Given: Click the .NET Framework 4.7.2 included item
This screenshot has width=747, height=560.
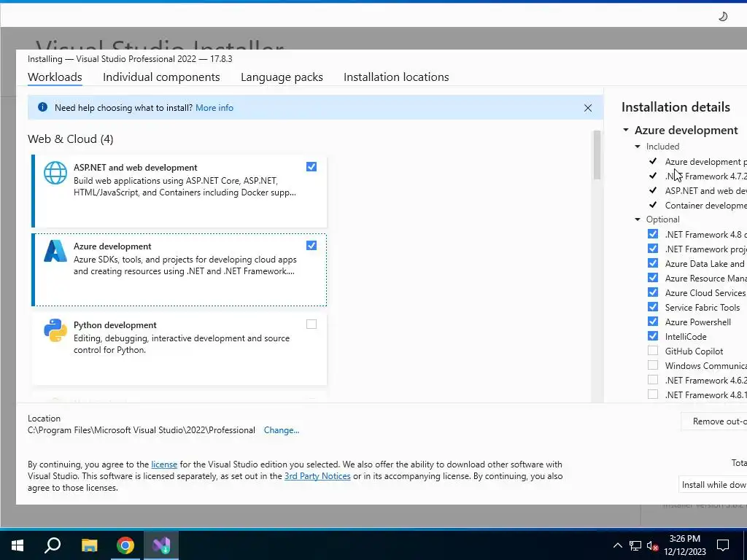Looking at the screenshot, I should (705, 176).
